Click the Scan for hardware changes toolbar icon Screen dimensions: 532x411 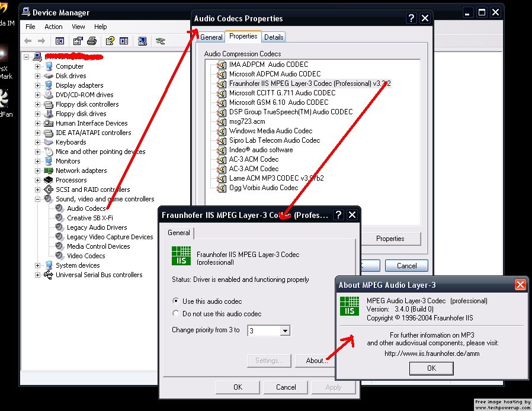(x=142, y=41)
